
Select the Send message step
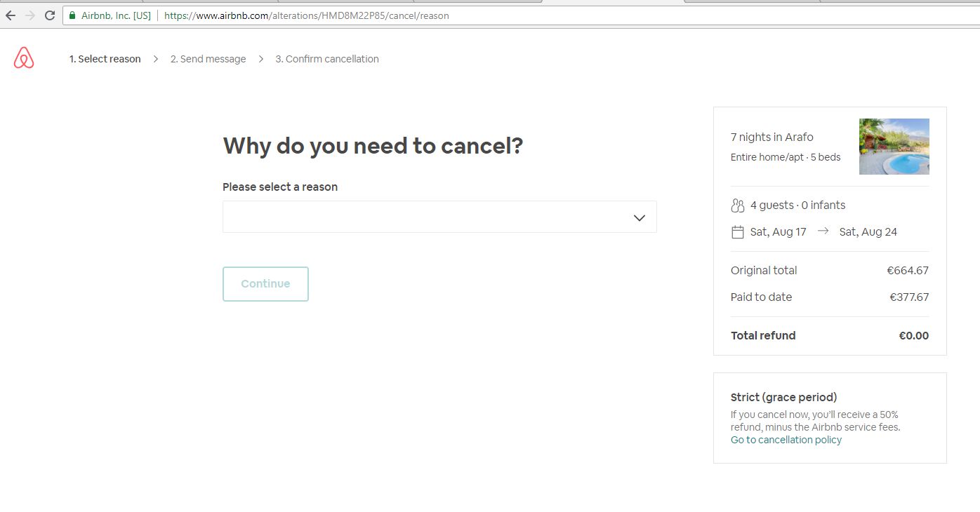[208, 59]
